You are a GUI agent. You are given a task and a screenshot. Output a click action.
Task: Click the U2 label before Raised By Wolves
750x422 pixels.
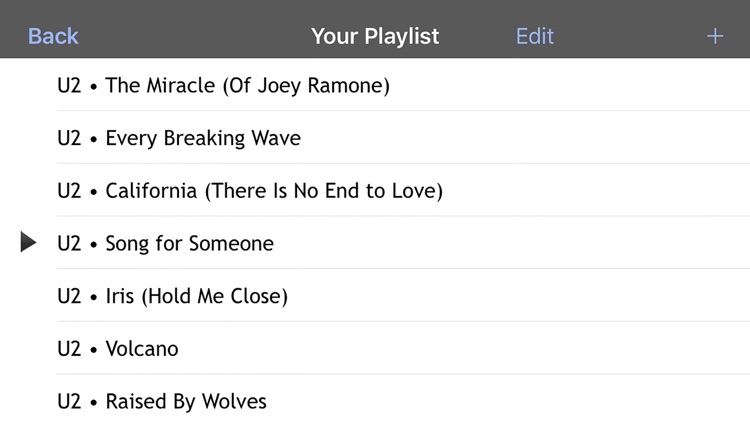[x=69, y=401]
